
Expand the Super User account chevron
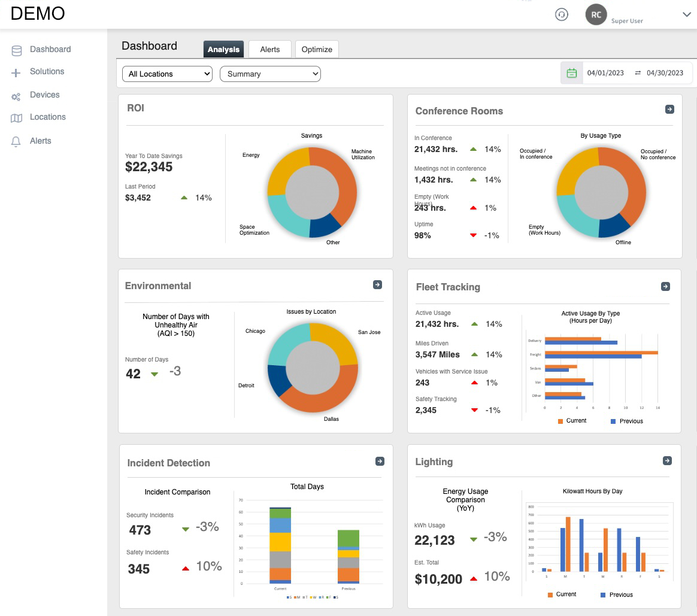(x=686, y=14)
